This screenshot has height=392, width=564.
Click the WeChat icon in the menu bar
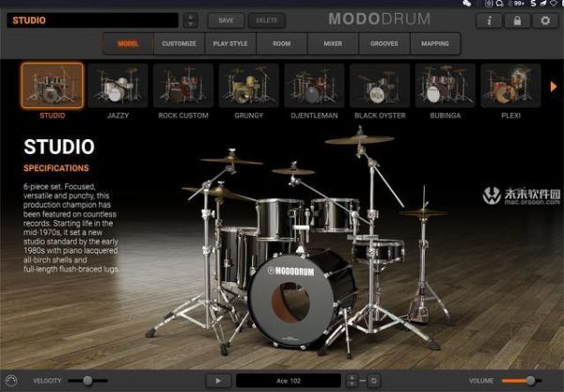point(467,3)
